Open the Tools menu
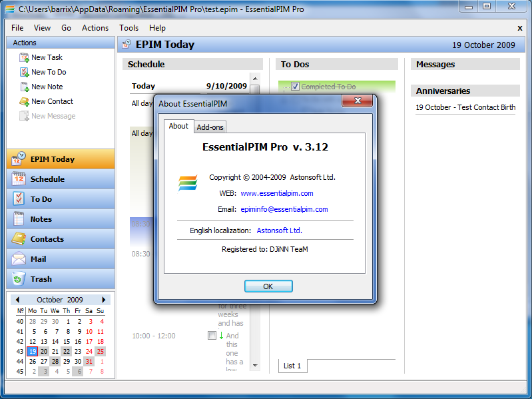The width and height of the screenshot is (532, 399). tap(129, 28)
